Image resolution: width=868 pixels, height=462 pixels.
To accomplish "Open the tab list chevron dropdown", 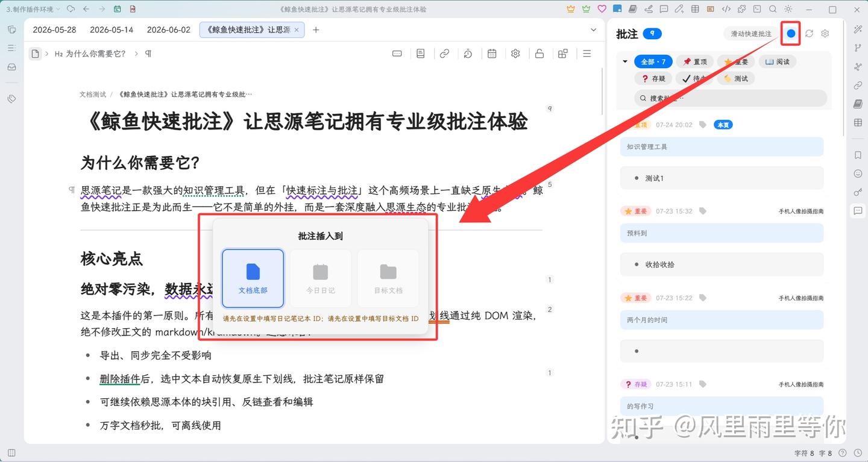I will (x=593, y=30).
